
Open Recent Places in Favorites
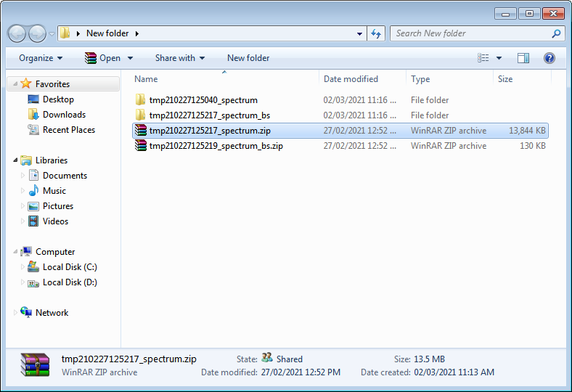click(69, 130)
